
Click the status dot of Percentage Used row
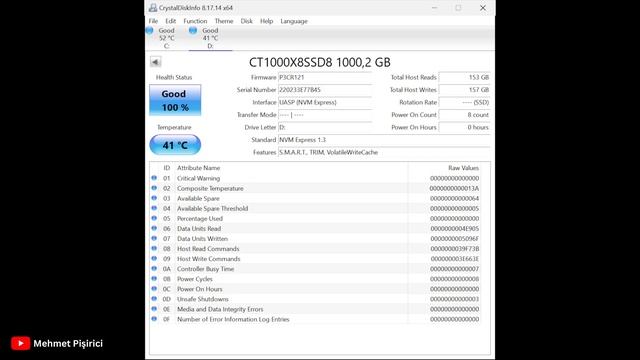pyautogui.click(x=154, y=218)
